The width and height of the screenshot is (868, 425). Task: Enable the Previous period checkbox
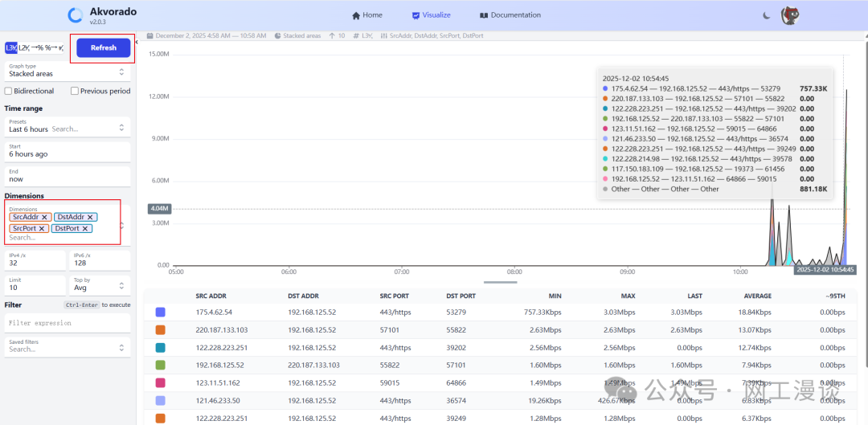tap(75, 92)
